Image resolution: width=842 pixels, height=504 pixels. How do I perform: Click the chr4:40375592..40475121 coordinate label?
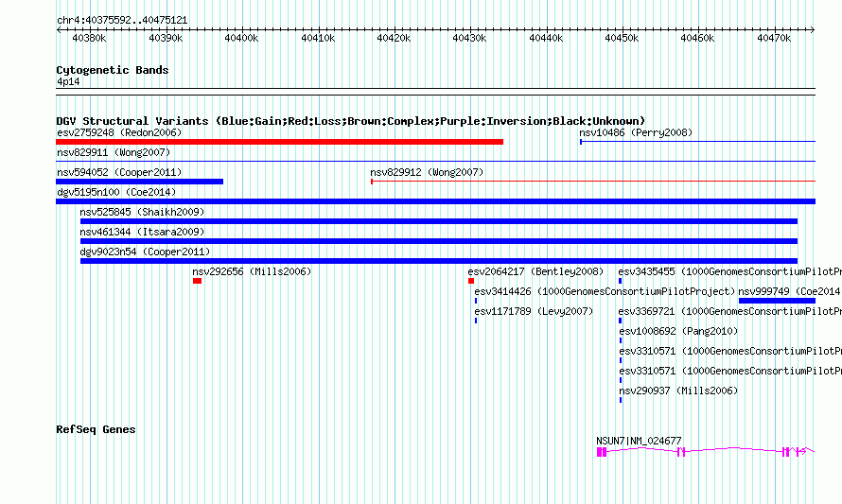point(122,21)
